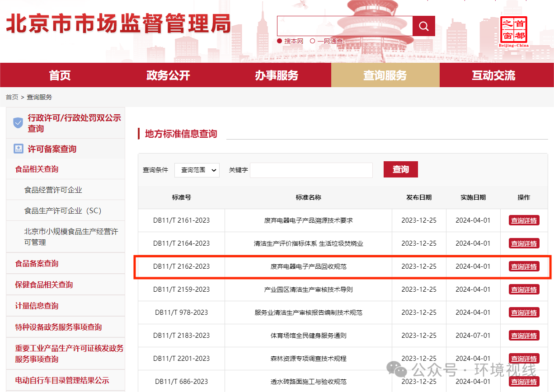This screenshot has height=392, width=554.
Task: Open 计量信息查询 sidebar item
Action: pyautogui.click(x=37, y=306)
